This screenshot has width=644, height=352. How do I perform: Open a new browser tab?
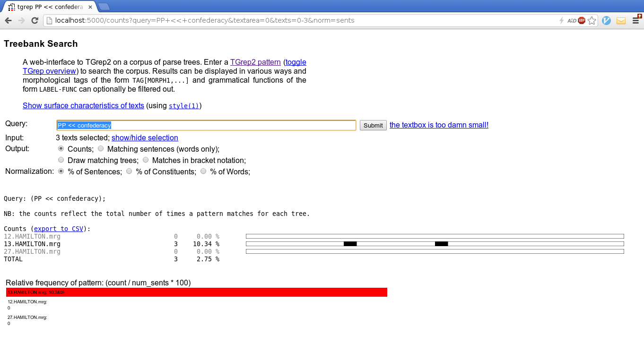[104, 6]
